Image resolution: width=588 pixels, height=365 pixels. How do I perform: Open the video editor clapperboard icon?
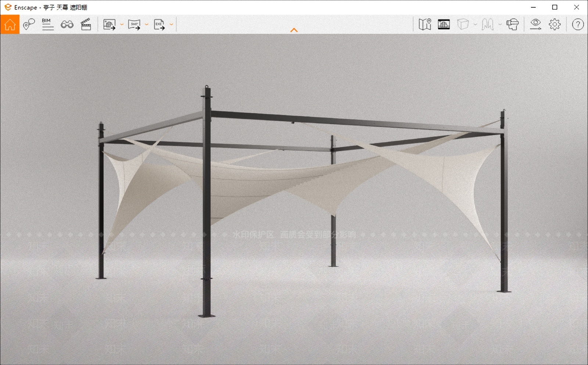[x=86, y=25]
